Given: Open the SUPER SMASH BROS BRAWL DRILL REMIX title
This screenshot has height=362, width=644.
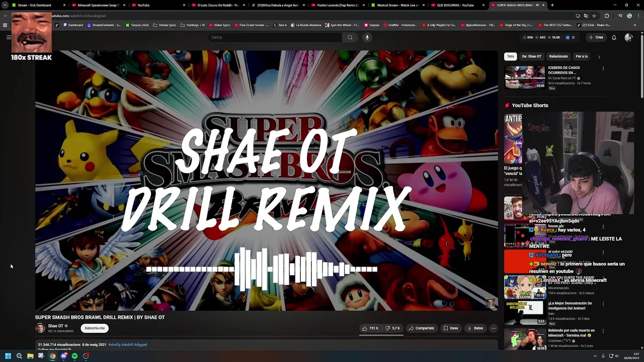Looking at the screenshot, I should [100, 317].
